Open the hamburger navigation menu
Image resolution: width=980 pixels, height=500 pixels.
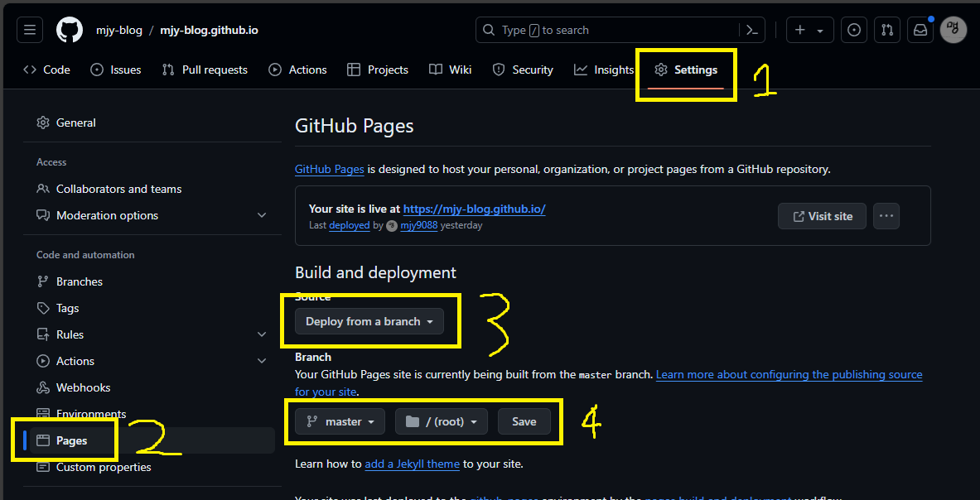click(30, 31)
